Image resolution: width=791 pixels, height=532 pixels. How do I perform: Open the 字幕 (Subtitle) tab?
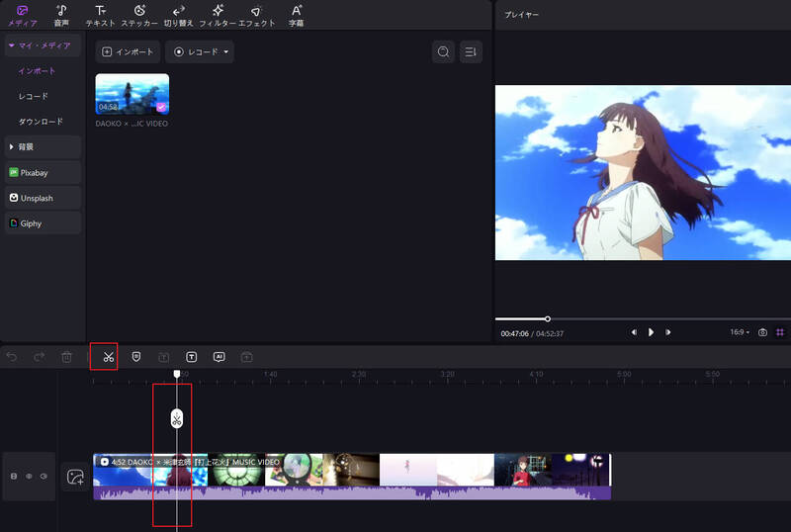[296, 16]
